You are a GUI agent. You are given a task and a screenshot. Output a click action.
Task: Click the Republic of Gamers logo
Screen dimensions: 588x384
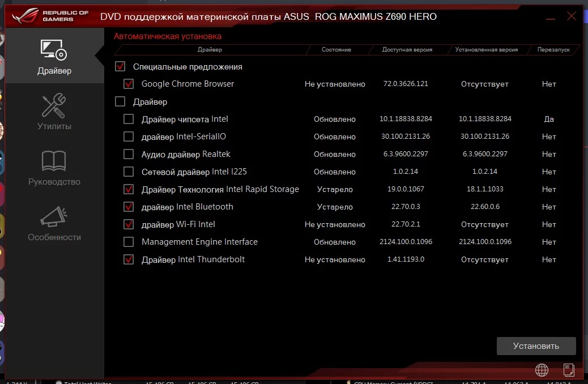pos(50,16)
